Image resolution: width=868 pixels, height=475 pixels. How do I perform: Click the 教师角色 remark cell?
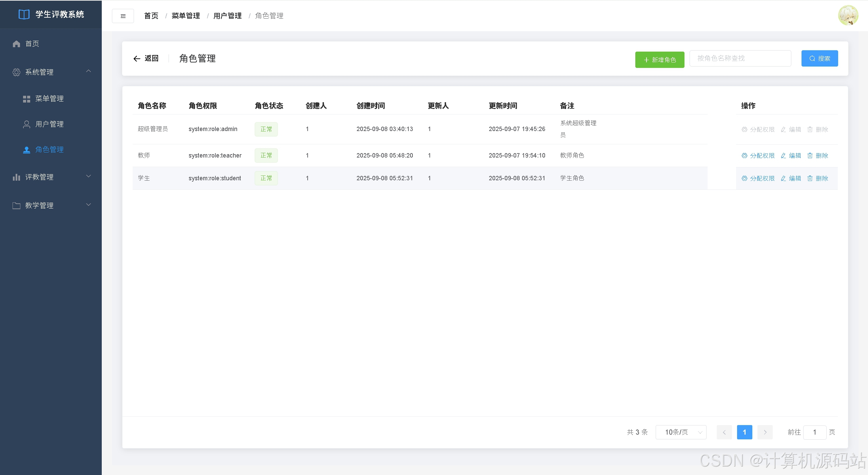click(572, 156)
